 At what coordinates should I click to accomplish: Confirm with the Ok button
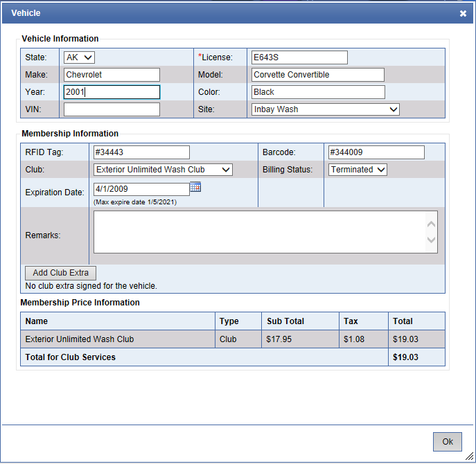click(447, 442)
